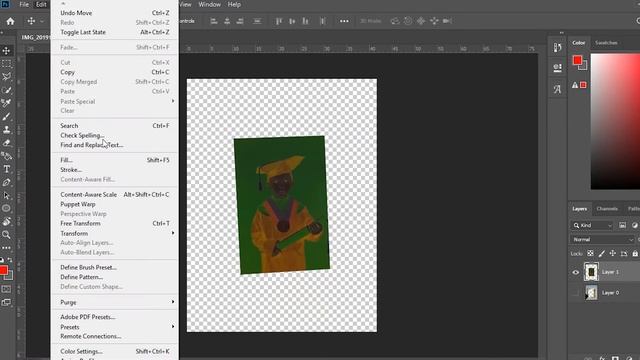The width and height of the screenshot is (640, 360).
Task: Toggle lock all padlock icon
Action: 635,253
